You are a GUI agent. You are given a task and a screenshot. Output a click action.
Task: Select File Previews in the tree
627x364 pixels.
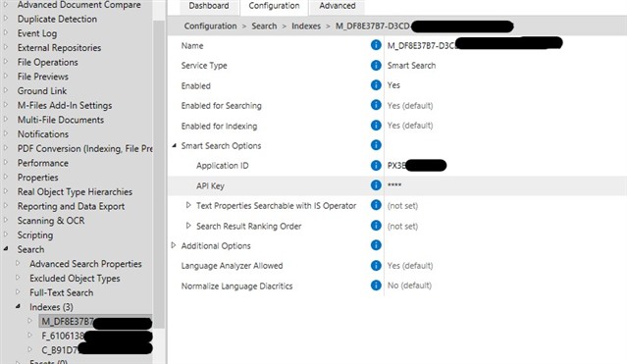pos(43,77)
